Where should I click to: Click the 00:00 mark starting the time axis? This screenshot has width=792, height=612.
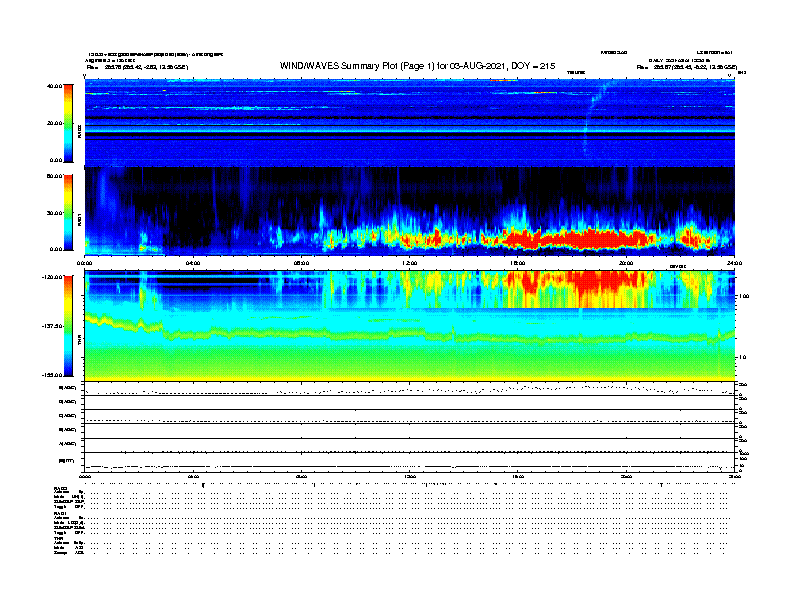(86, 263)
